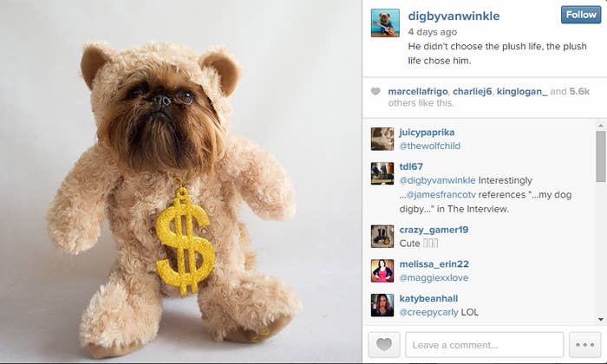Open the digbyvanwinkle username link

click(454, 16)
